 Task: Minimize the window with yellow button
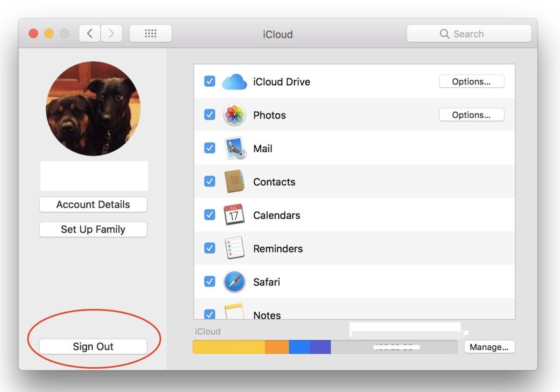[49, 34]
